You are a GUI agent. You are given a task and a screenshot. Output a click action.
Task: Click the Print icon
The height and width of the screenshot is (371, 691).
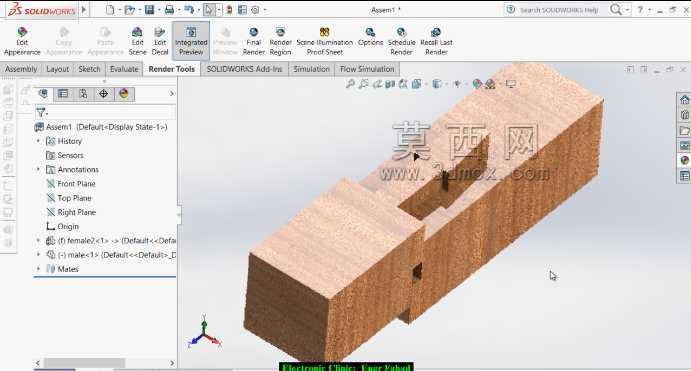tap(169, 10)
